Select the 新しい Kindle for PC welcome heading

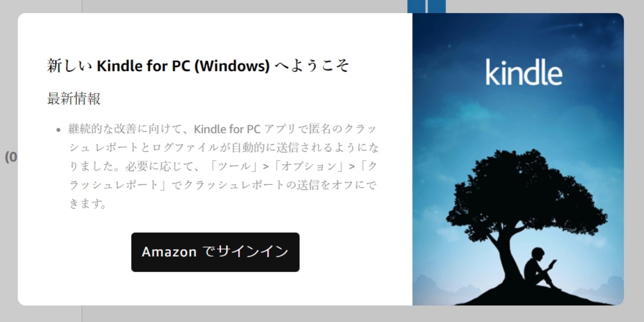click(x=198, y=66)
